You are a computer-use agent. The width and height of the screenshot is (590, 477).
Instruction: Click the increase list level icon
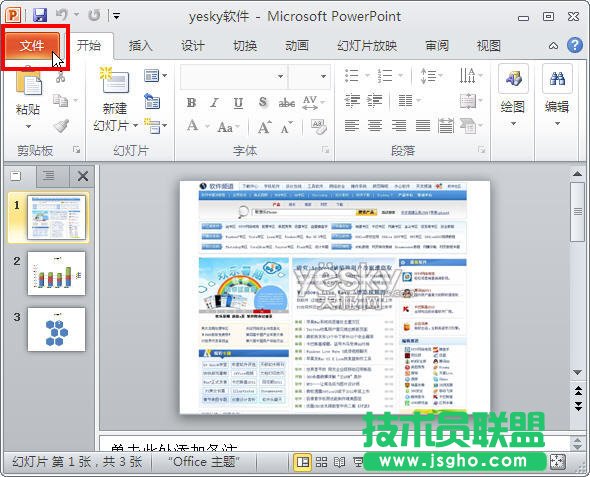[x=375, y=100]
